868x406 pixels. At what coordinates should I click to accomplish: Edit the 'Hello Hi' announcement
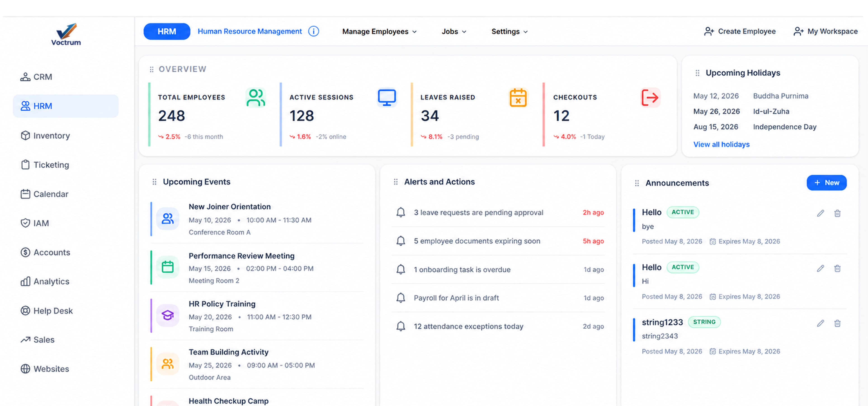coord(821,268)
